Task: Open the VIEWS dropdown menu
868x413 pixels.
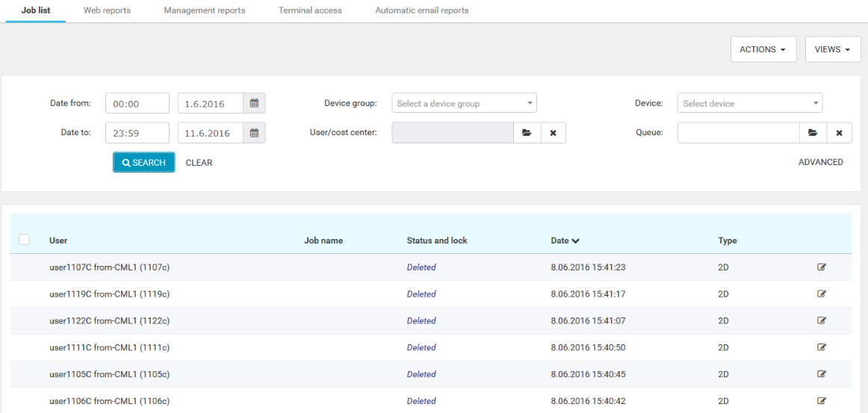Action: coord(833,49)
